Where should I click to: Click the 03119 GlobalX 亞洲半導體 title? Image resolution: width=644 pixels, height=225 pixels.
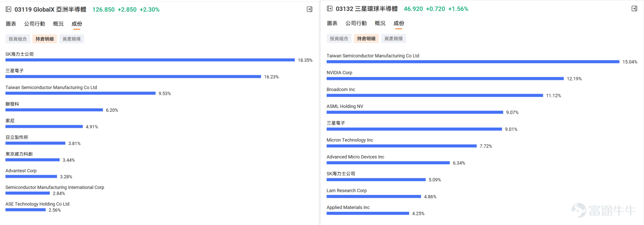tap(50, 9)
